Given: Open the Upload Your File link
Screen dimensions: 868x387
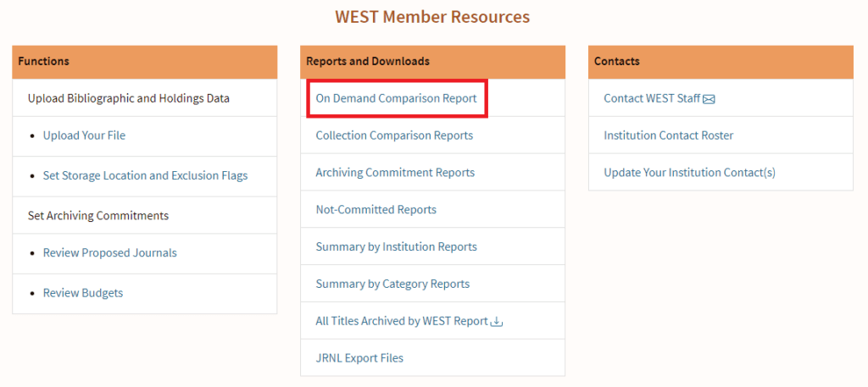Looking at the screenshot, I should 84,135.
